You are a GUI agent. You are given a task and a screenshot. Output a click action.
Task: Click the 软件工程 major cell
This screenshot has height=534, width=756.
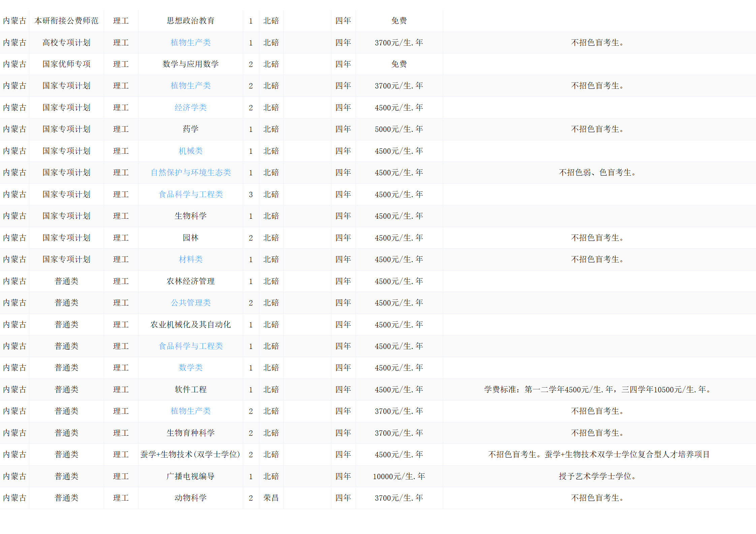(x=191, y=390)
